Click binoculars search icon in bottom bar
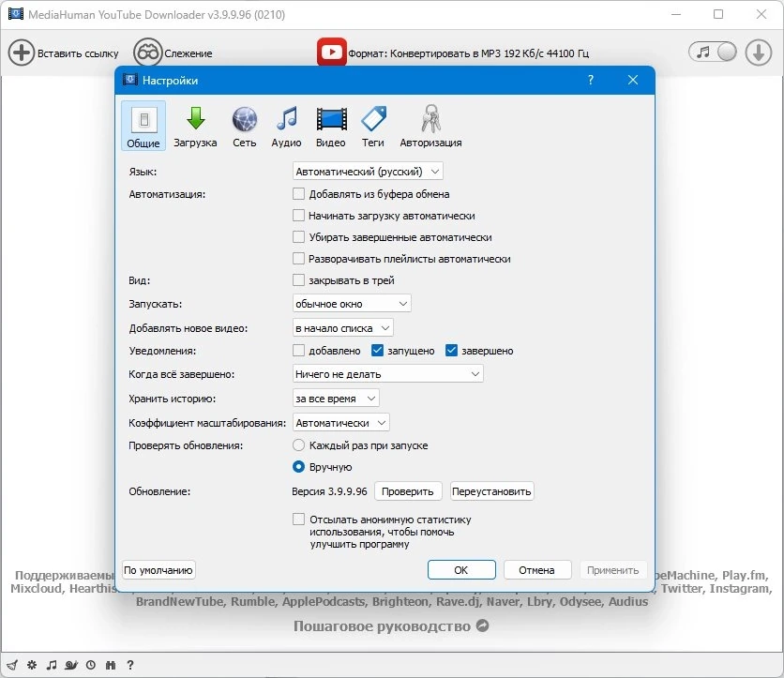 click(x=111, y=665)
